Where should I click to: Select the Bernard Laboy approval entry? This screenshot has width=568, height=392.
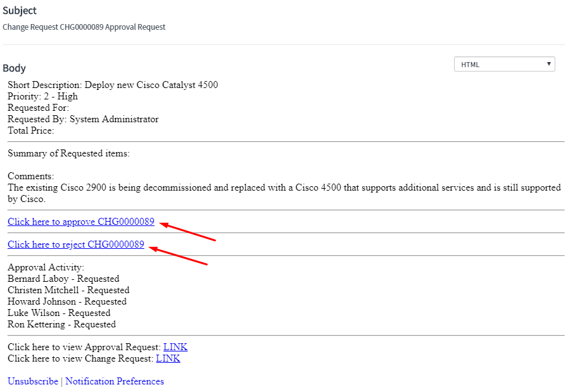tap(63, 279)
